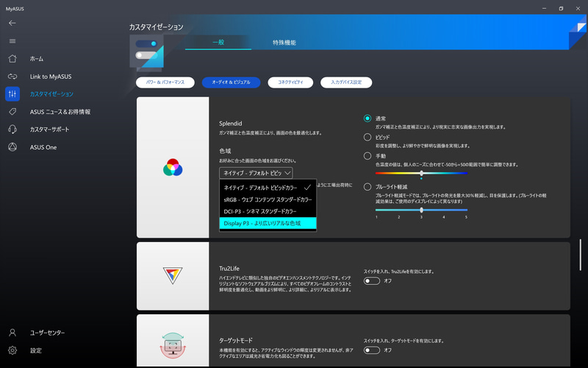Select the ブルーライト軽減 radio button

(367, 187)
